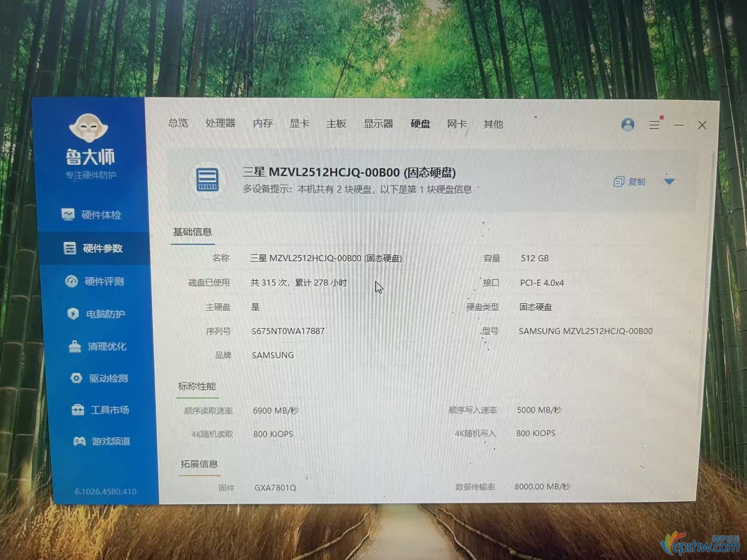This screenshot has width=747, height=560.
Task: Open 驱动检测 sidebar label
Action: pyautogui.click(x=108, y=378)
